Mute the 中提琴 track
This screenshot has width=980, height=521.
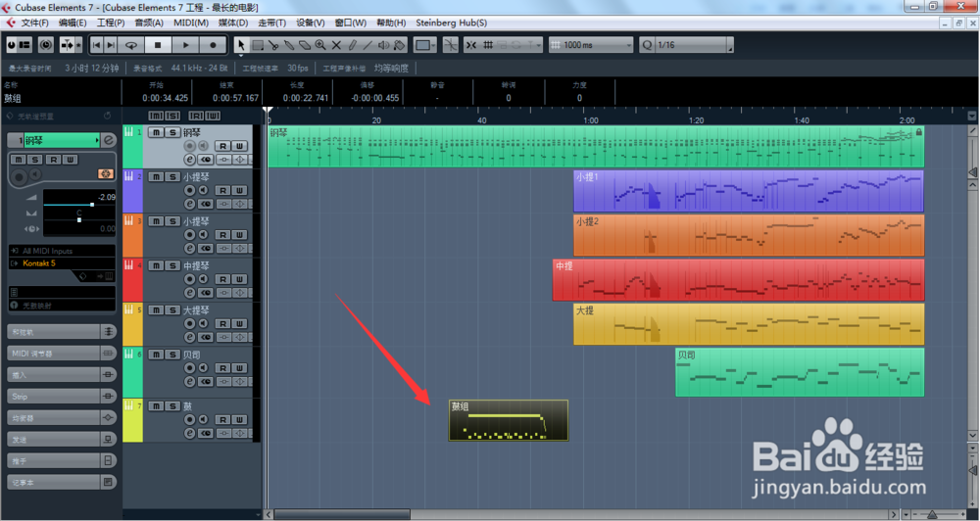click(156, 265)
